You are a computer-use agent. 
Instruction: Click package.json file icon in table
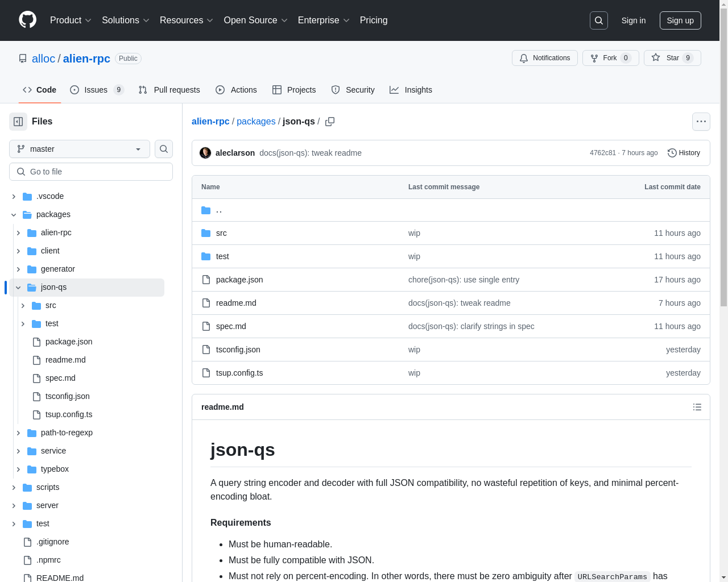pyautogui.click(x=206, y=280)
